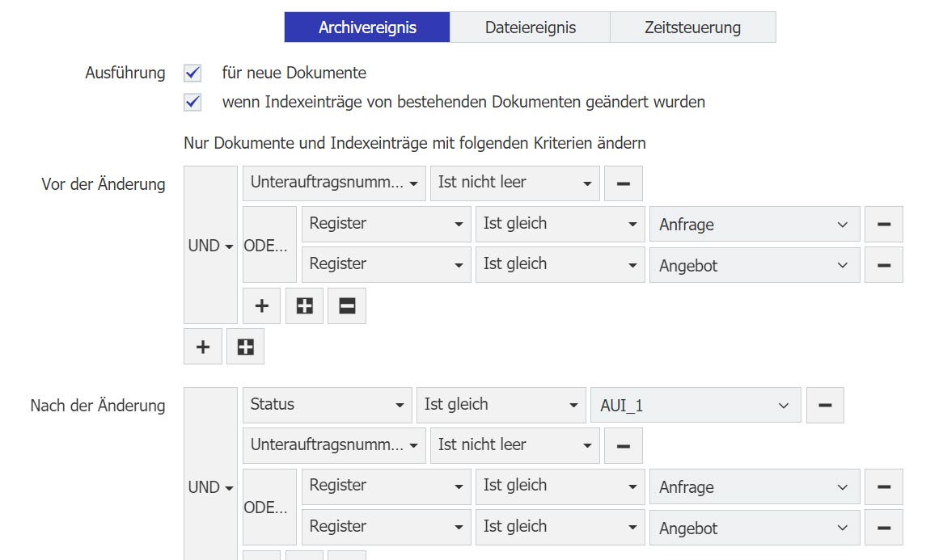
Task: Select the Archivereignis tab
Action: click(x=367, y=27)
